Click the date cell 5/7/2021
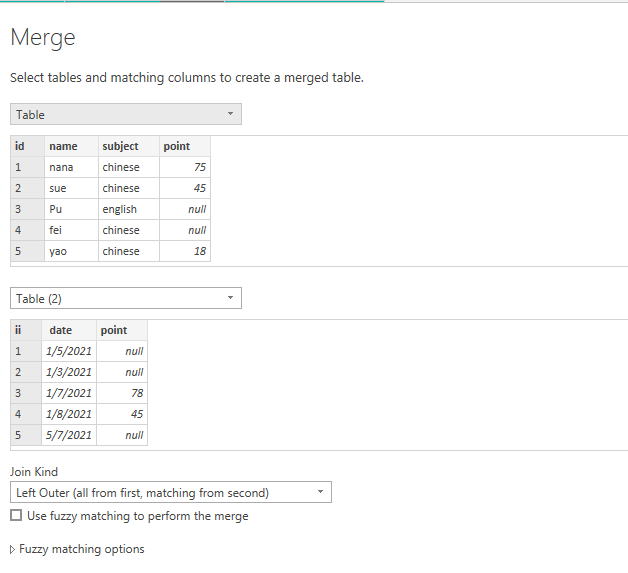 point(69,435)
